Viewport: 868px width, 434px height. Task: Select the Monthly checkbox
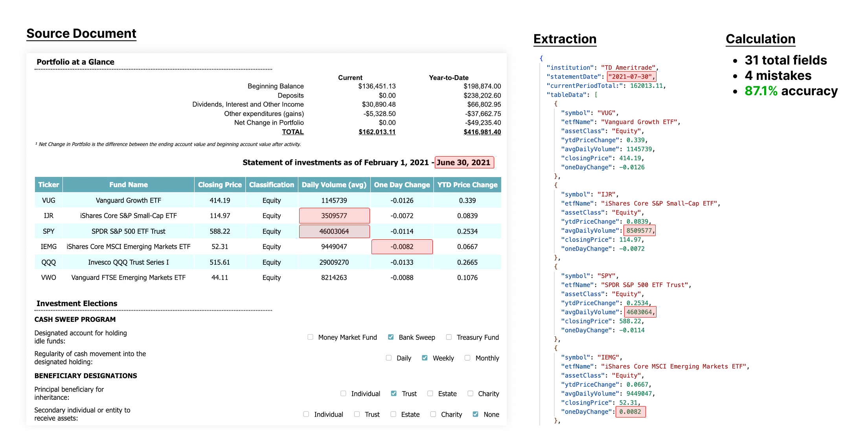click(x=467, y=358)
